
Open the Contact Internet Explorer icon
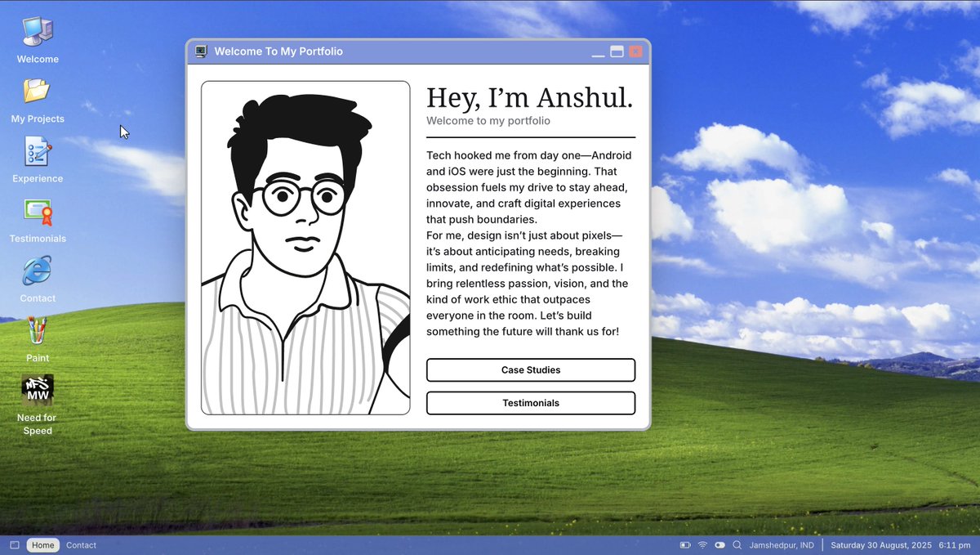pos(38,271)
